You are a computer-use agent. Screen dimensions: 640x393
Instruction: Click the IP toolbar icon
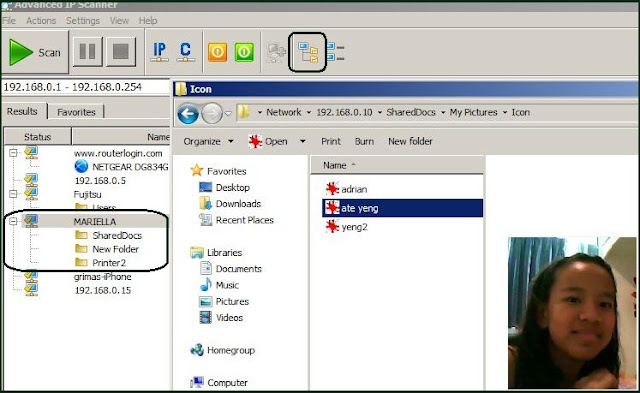(159, 52)
